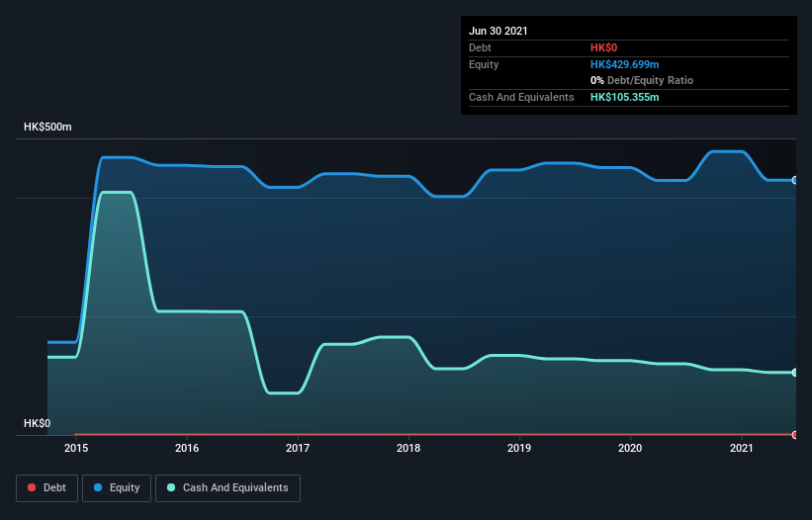Screen dimensions: 812x520
Task: Click the 2020 x-axis label
Action: (x=630, y=448)
